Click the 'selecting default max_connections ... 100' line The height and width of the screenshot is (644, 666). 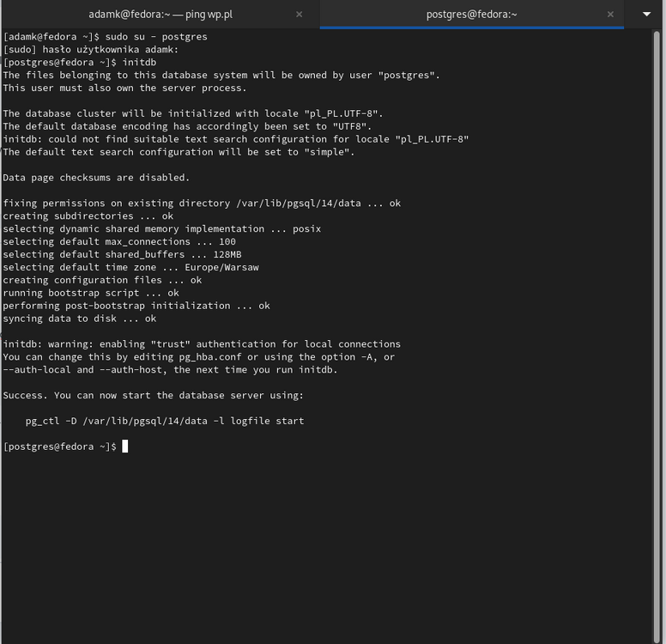pos(119,242)
